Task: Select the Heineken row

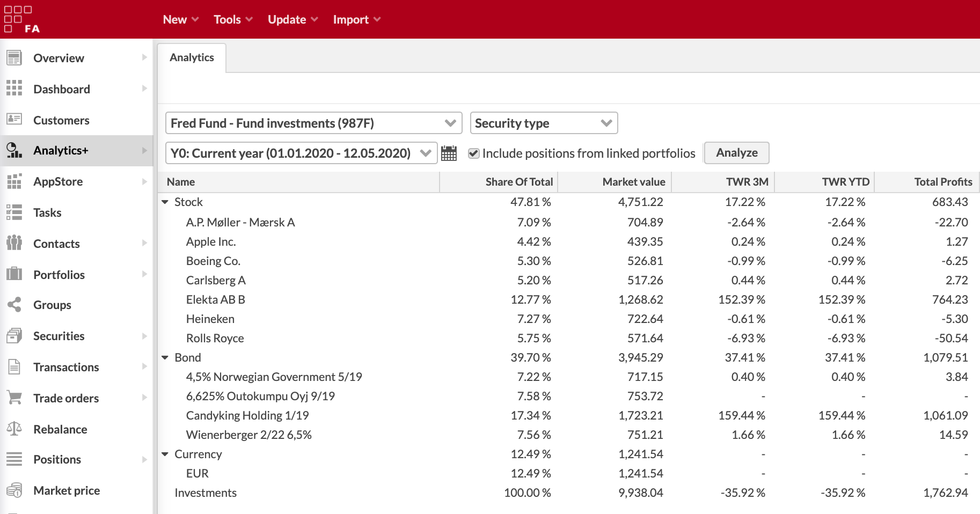Action: tap(569, 319)
